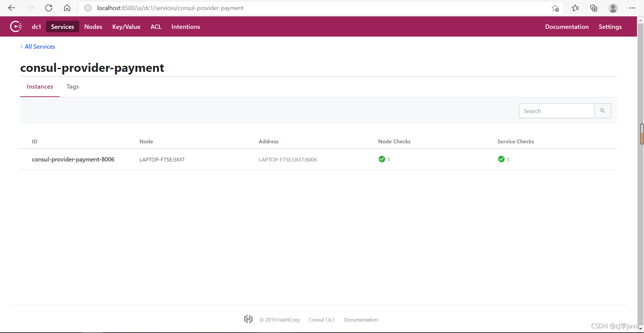
Task: Open the Intentions navigation item
Action: point(186,27)
